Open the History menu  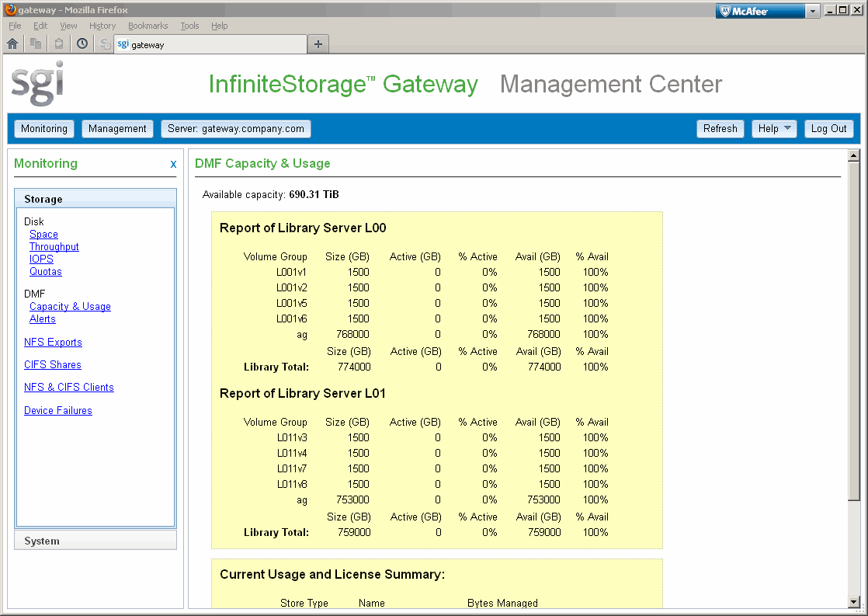click(102, 26)
